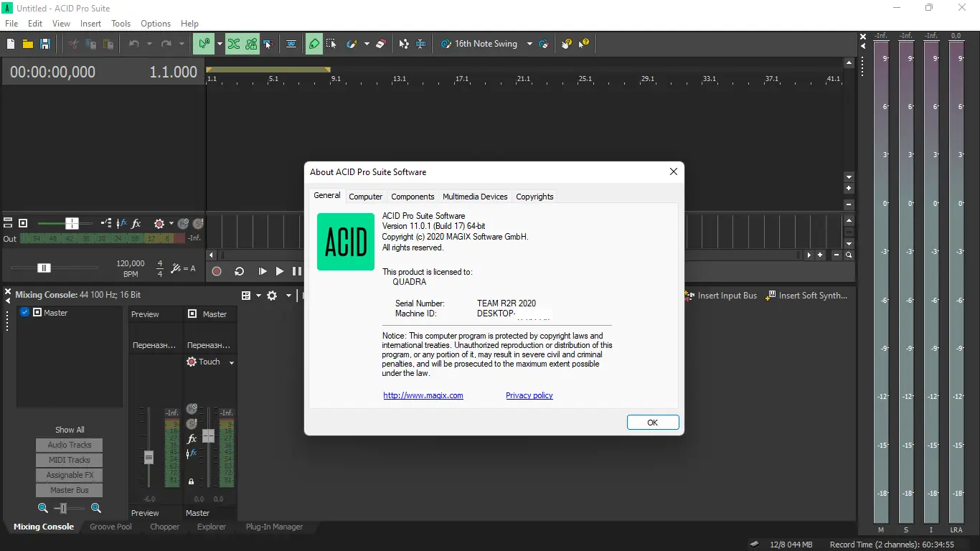The image size is (980, 551).
Task: Select the Erase tool in toolbar
Action: coord(381,44)
